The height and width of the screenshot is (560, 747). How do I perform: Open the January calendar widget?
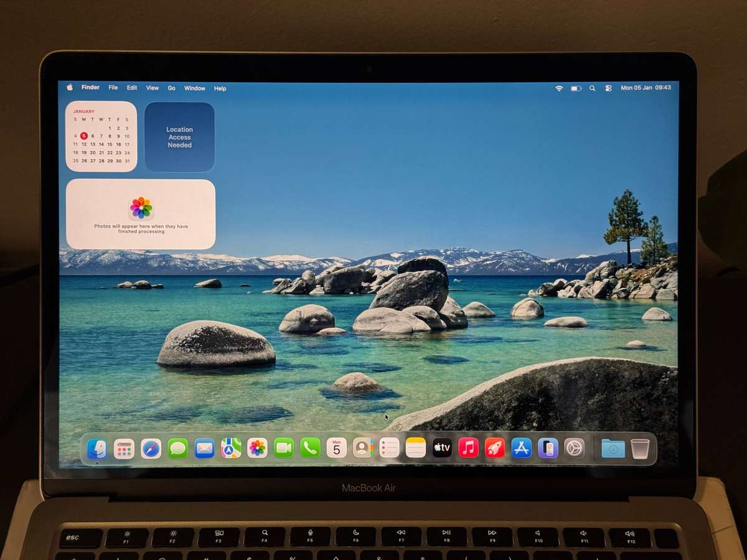[x=101, y=136]
